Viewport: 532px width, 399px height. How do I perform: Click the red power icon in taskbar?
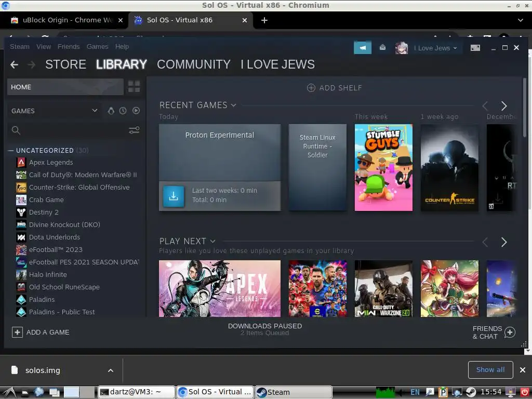[525, 392]
